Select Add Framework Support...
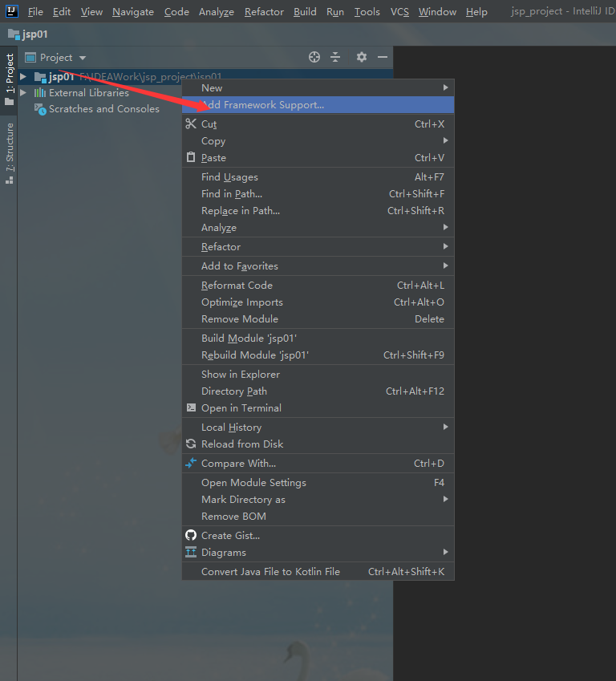This screenshot has width=616, height=681. click(x=318, y=104)
